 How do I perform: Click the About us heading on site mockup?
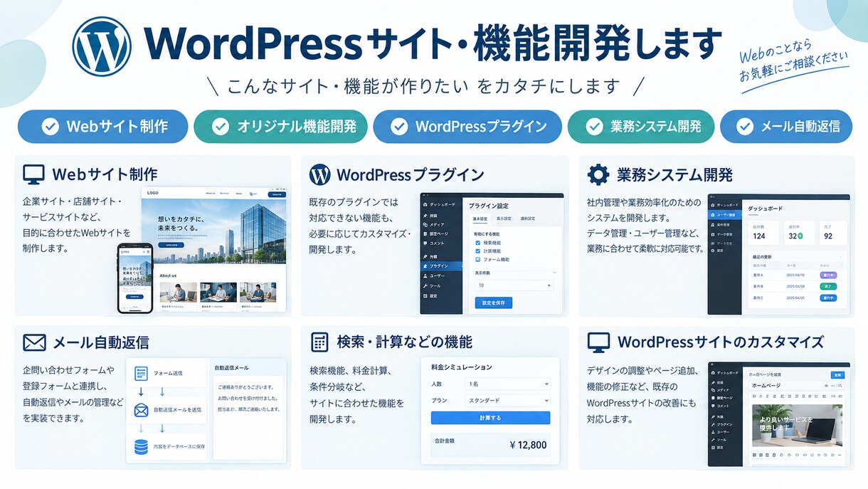(x=169, y=275)
